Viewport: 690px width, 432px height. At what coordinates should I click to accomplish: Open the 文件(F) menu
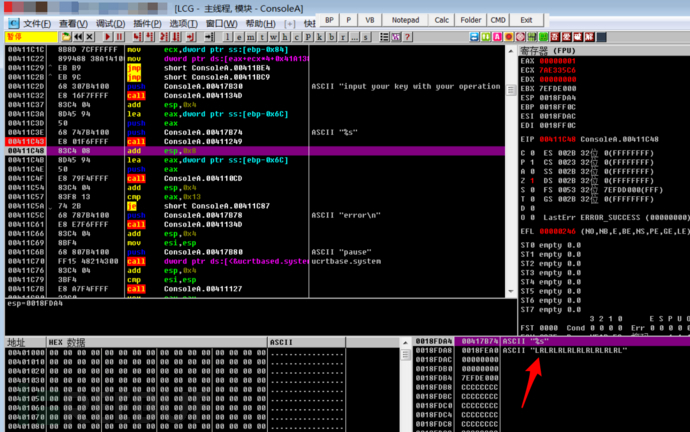tap(37, 22)
